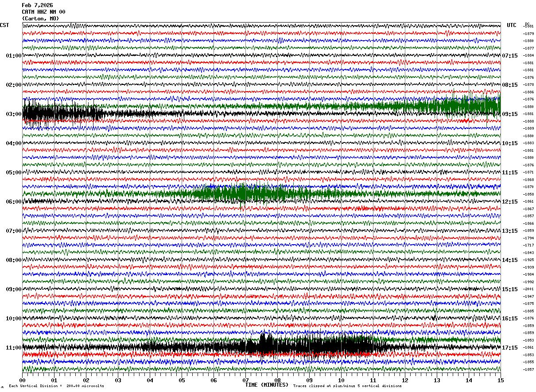This screenshot has height=392, width=536.
Task: Click the date header 'Feb 7,2026'
Action: [x=37, y=5]
